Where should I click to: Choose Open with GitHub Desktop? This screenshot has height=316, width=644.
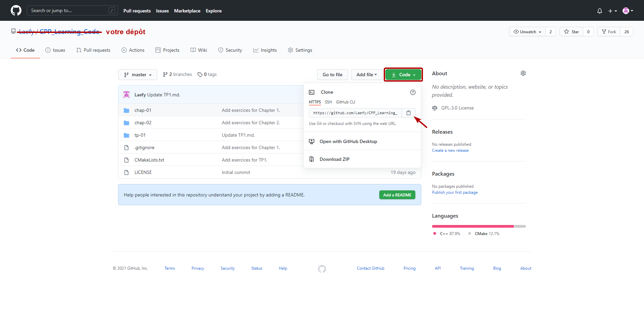pos(362,141)
